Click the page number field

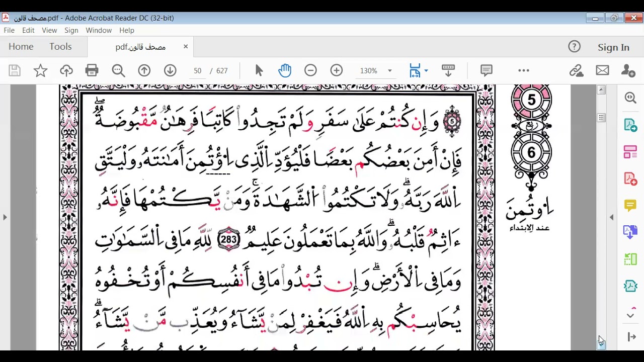point(197,71)
